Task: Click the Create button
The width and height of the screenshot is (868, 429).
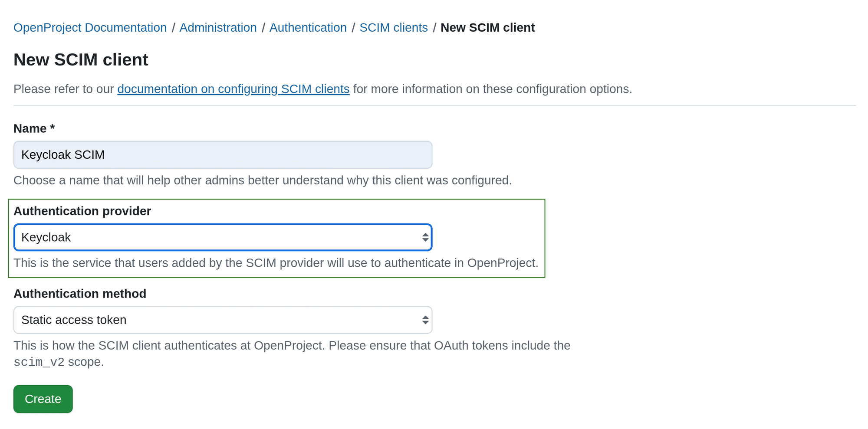Action: click(43, 399)
